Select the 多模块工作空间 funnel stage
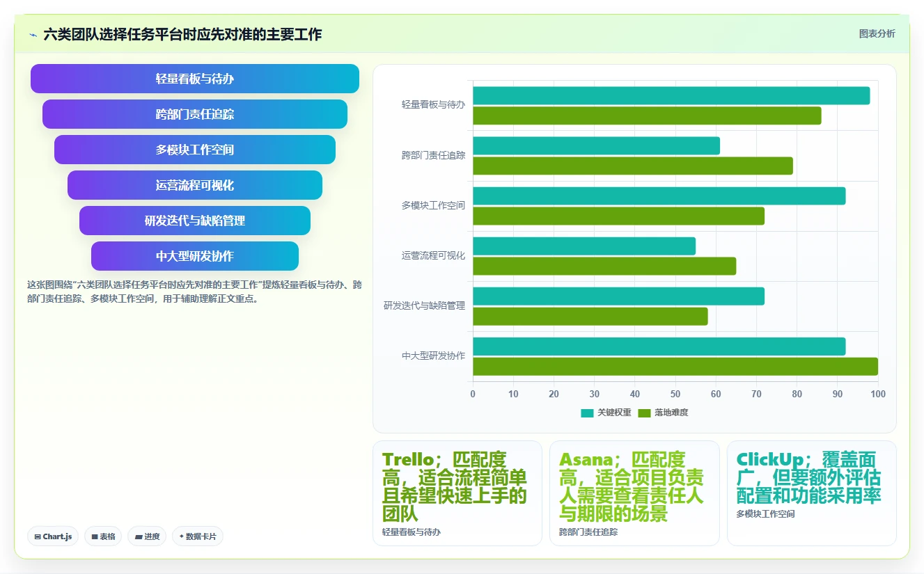The width and height of the screenshot is (924, 574). (195, 150)
